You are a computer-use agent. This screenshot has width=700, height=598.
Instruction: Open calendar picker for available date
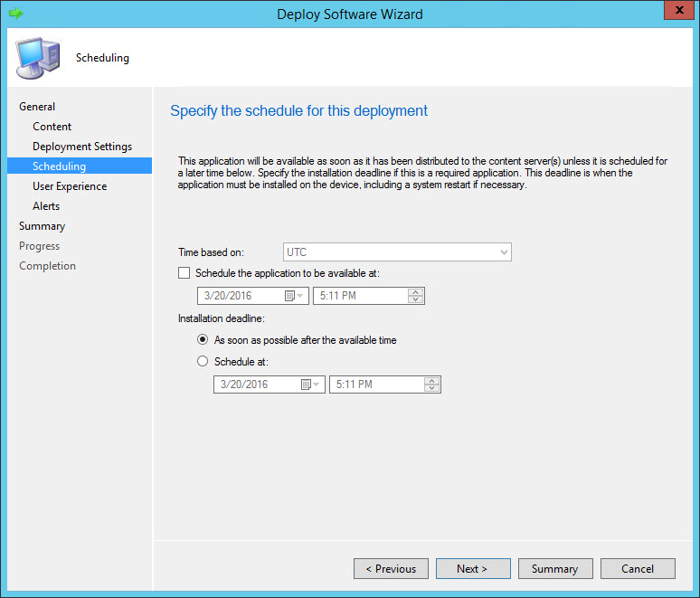[290, 296]
